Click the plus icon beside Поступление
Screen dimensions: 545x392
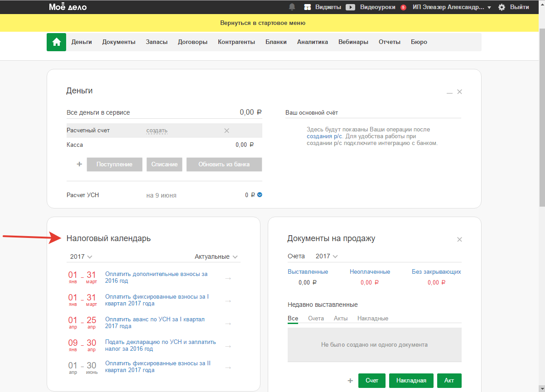[x=79, y=164]
